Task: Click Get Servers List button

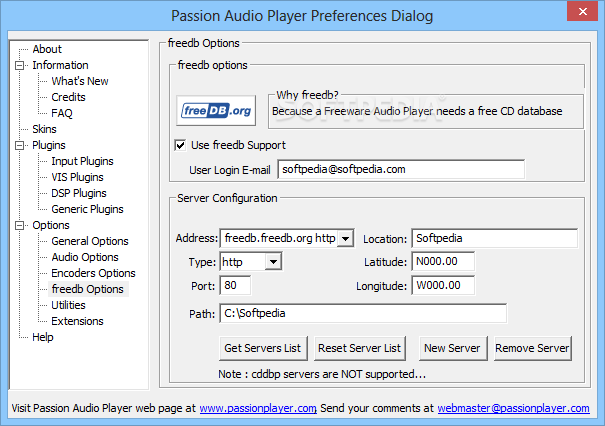Action: click(263, 348)
